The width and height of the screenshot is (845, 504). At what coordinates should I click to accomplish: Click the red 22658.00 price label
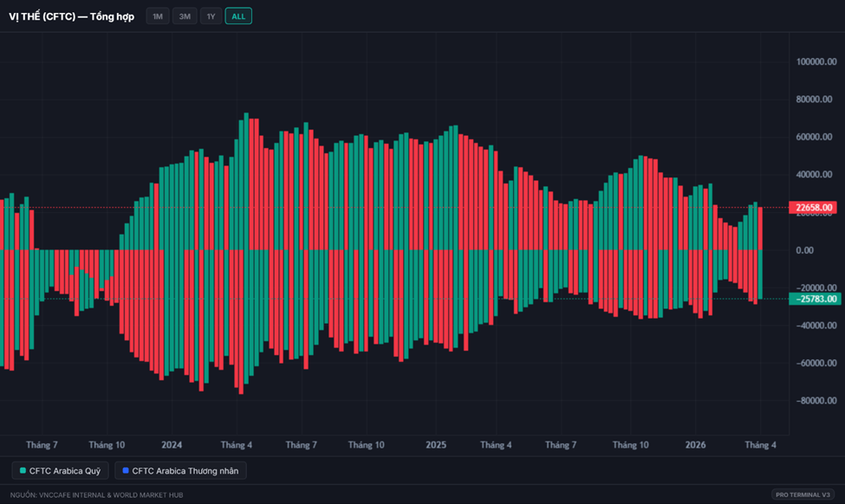(813, 208)
